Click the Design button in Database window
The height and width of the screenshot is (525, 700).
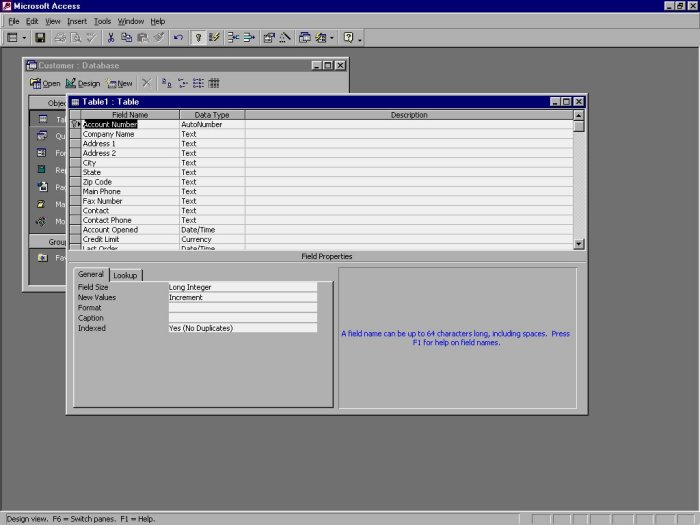83,84
